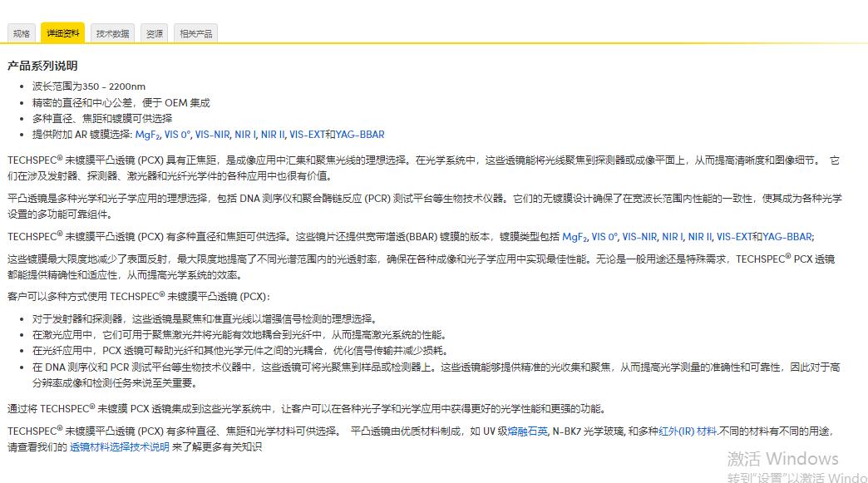Click YAG-BBAR at the paragraph end
868x483 pixels.
pos(783,237)
